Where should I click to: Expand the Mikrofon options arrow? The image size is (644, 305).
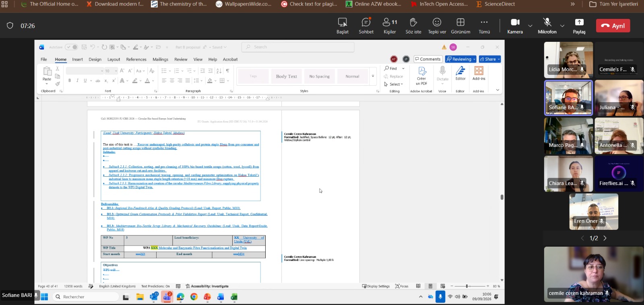point(562,26)
